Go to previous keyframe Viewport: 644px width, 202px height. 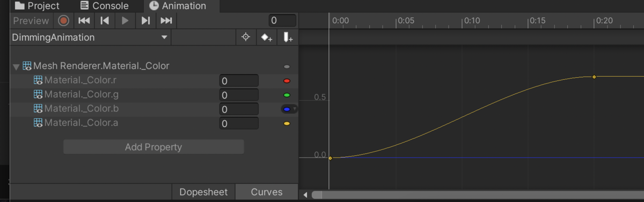point(105,21)
